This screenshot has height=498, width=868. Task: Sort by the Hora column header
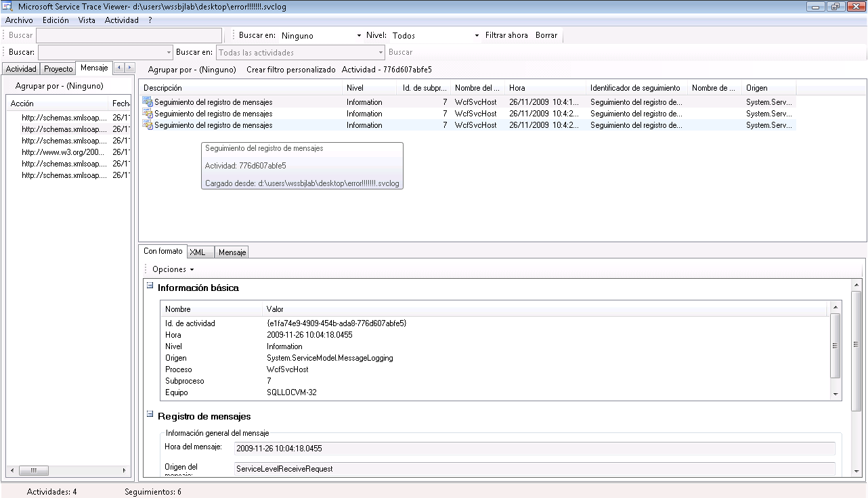546,88
